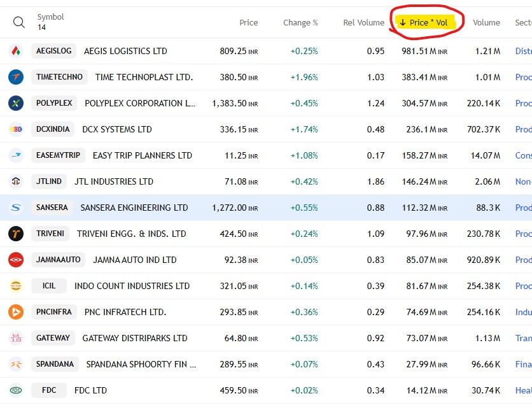Viewport: 532px width, 417px height.
Task: Click the search magnifier icon
Action: [18, 22]
